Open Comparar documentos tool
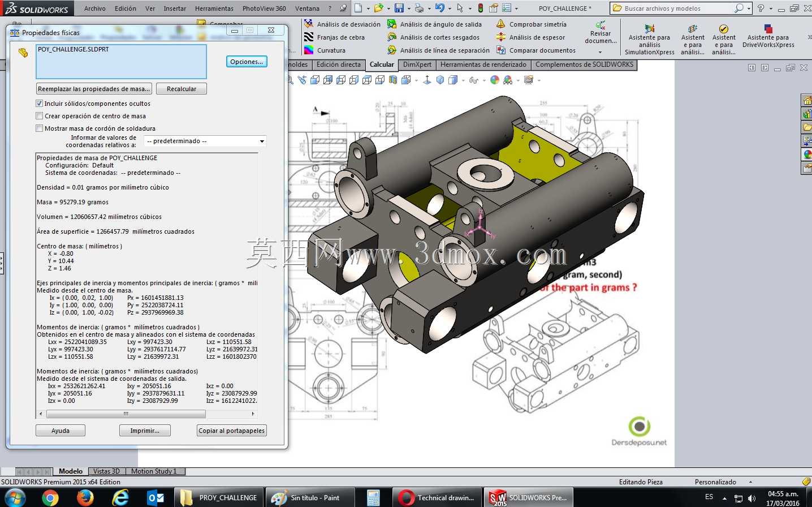812x507 pixels. point(535,50)
